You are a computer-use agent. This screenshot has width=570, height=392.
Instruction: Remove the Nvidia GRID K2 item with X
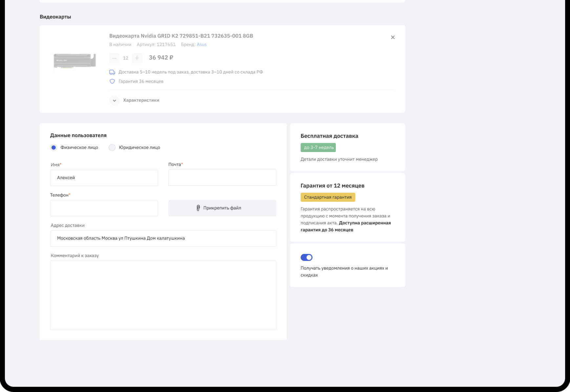click(393, 37)
